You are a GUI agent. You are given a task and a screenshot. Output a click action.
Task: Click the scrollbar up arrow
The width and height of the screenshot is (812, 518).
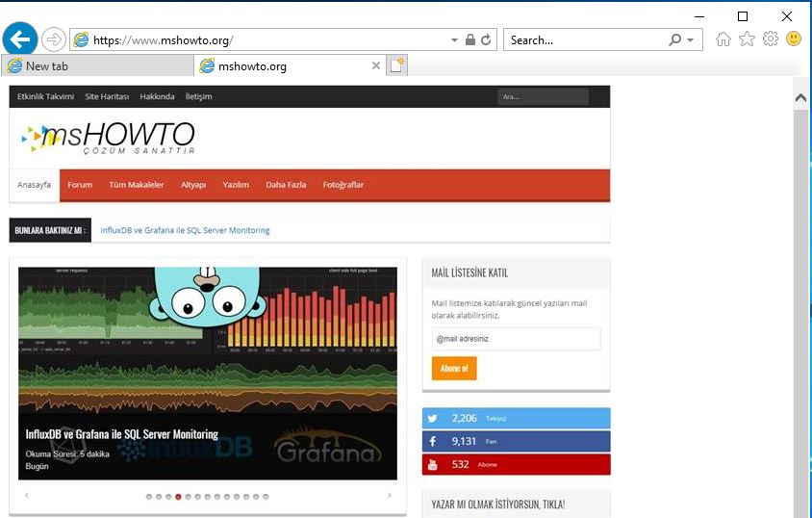tap(800, 97)
